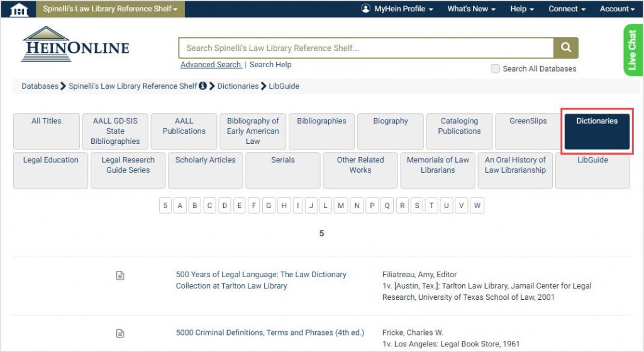Open document icon for 500 Years of Legal Language
Image resolution: width=644 pixels, height=352 pixels.
click(120, 275)
